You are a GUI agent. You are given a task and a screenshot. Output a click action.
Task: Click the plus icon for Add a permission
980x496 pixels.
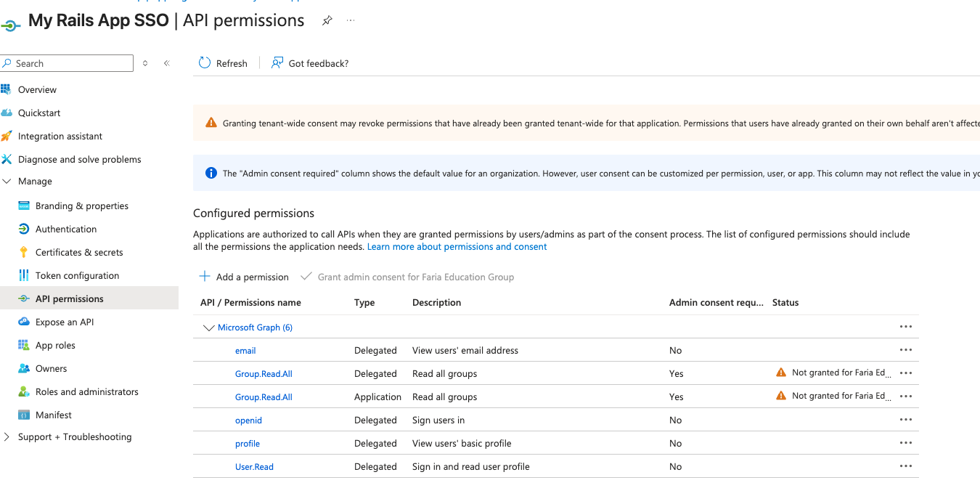point(205,277)
